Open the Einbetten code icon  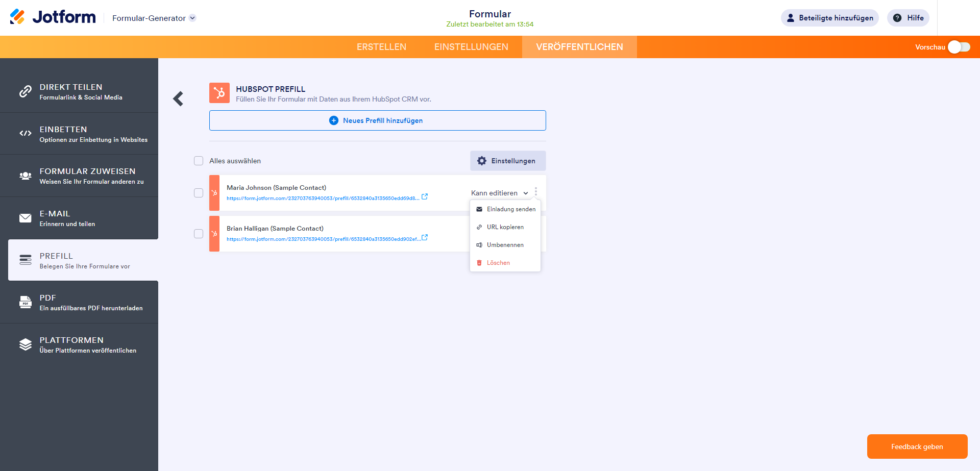pyautogui.click(x=26, y=133)
